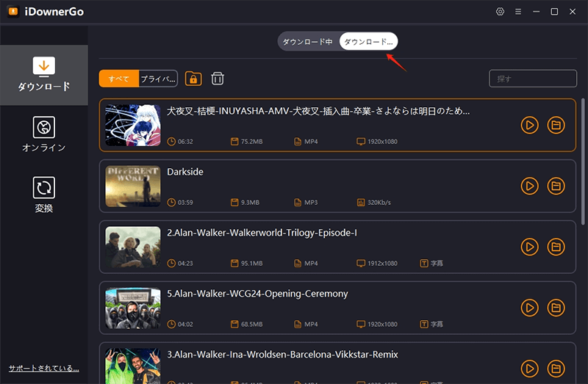Open folder for 犬夜叉-桔梗-INUYASHA video
The height and width of the screenshot is (384, 588).
[x=556, y=125]
